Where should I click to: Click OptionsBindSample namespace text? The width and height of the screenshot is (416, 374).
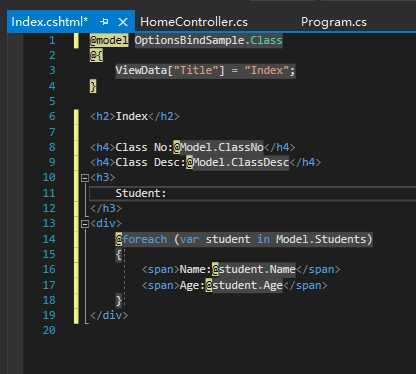click(x=190, y=40)
